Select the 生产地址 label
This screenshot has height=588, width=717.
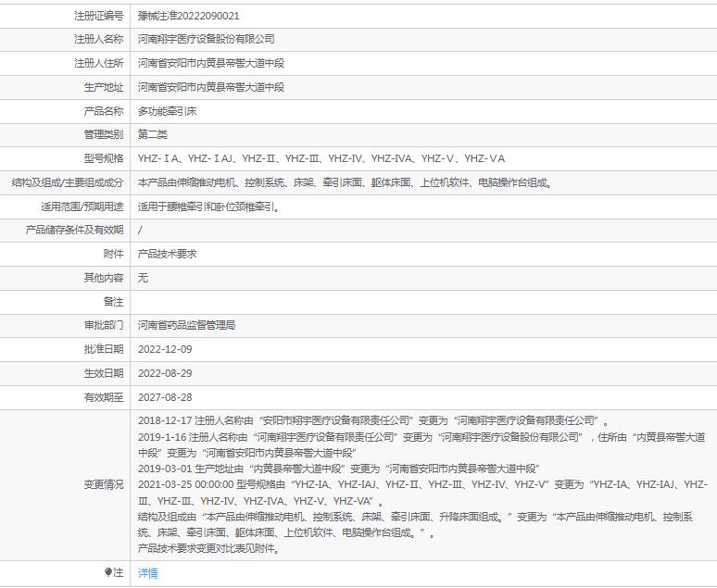[x=104, y=87]
